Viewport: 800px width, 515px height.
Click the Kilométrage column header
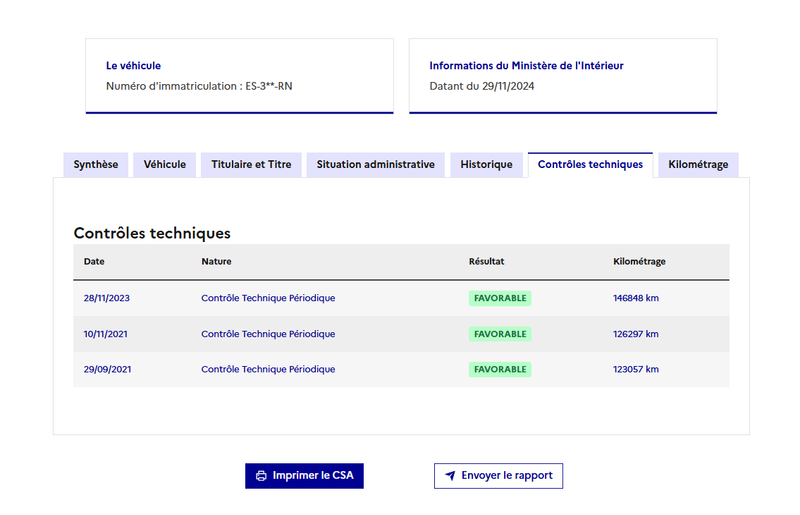[639, 261]
